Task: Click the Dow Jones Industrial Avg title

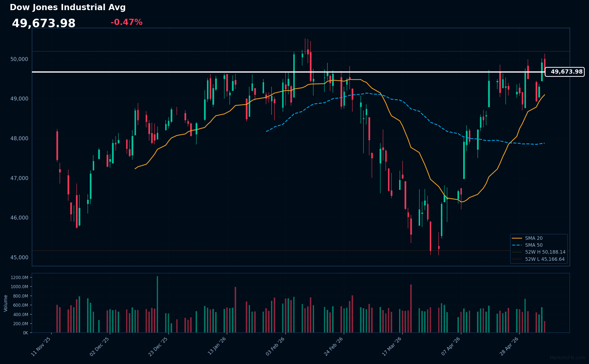Action: tap(68, 7)
